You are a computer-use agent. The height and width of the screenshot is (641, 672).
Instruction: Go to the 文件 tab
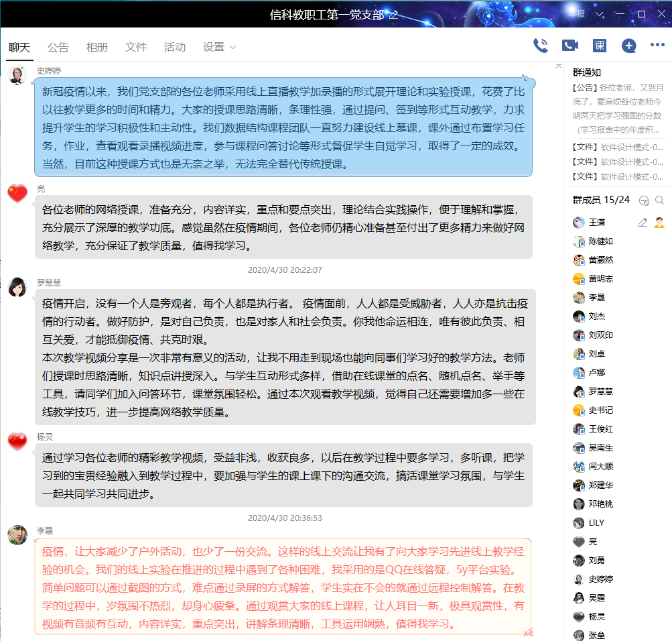136,47
